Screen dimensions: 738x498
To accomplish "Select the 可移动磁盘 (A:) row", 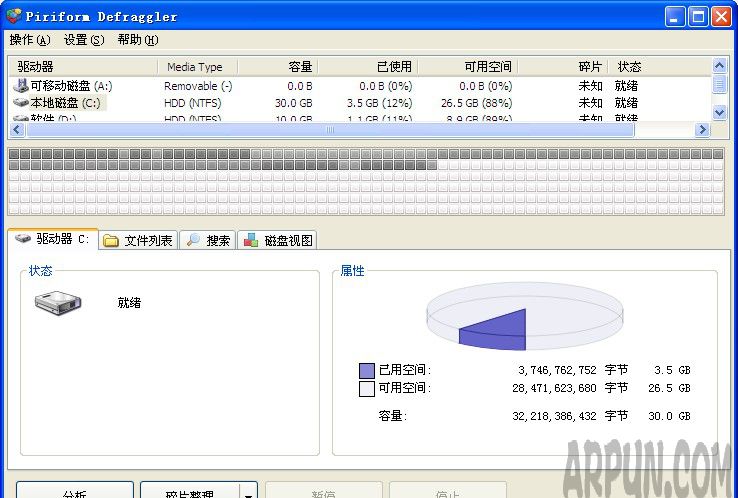I will tap(360, 86).
